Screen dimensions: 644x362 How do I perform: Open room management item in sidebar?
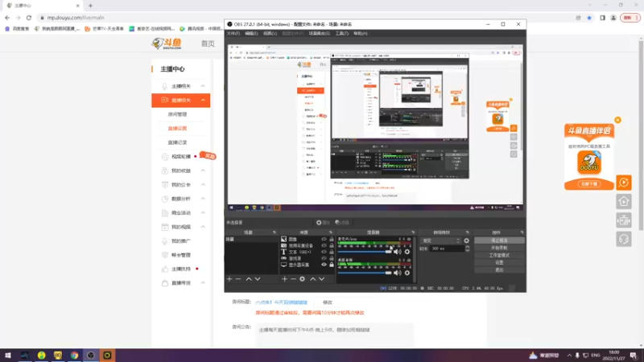(x=177, y=114)
